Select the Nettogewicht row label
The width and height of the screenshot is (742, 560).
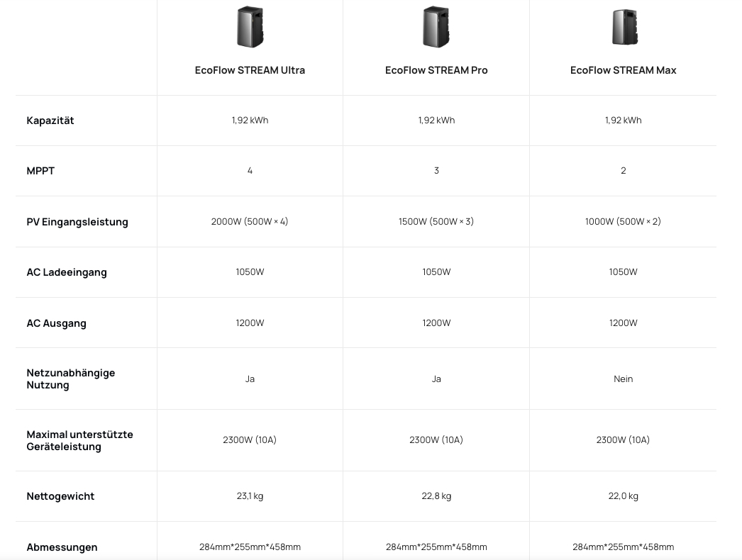click(60, 496)
